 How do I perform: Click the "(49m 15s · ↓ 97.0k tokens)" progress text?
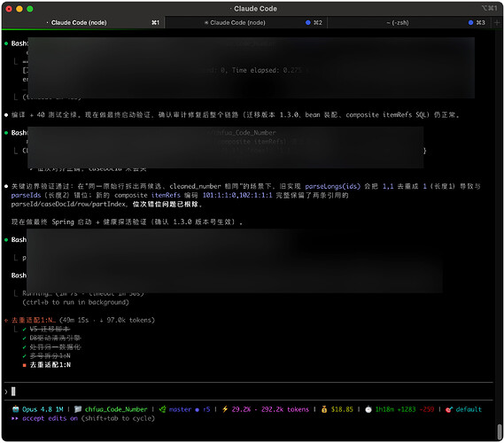107,320
